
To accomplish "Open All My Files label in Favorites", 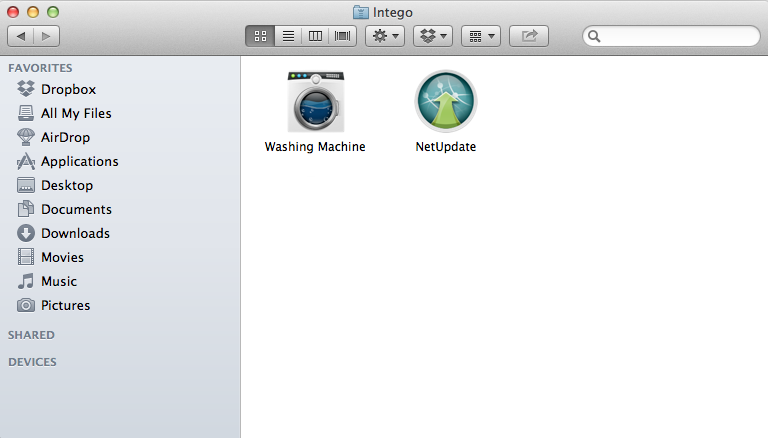I will pos(76,113).
